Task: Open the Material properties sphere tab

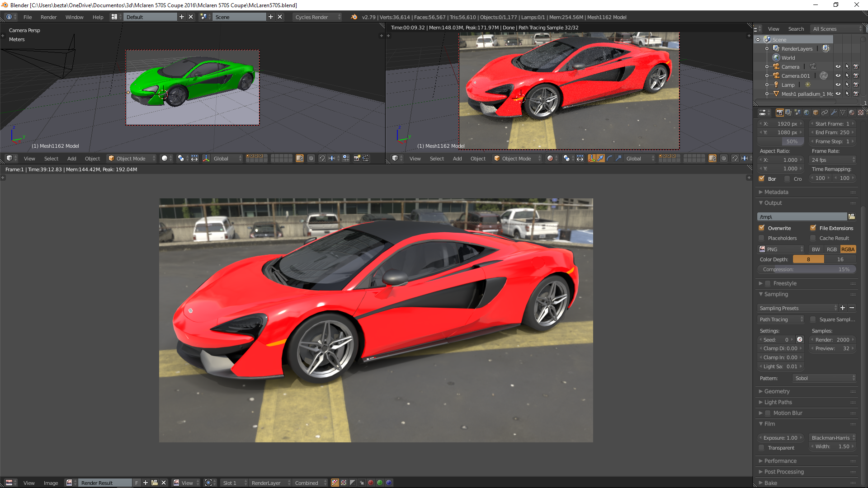Action: tap(852, 113)
